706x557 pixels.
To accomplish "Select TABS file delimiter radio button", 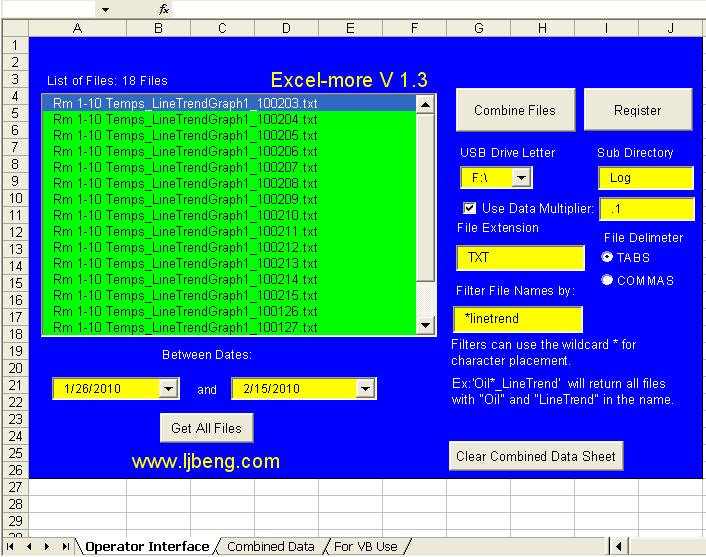I will 607,257.
